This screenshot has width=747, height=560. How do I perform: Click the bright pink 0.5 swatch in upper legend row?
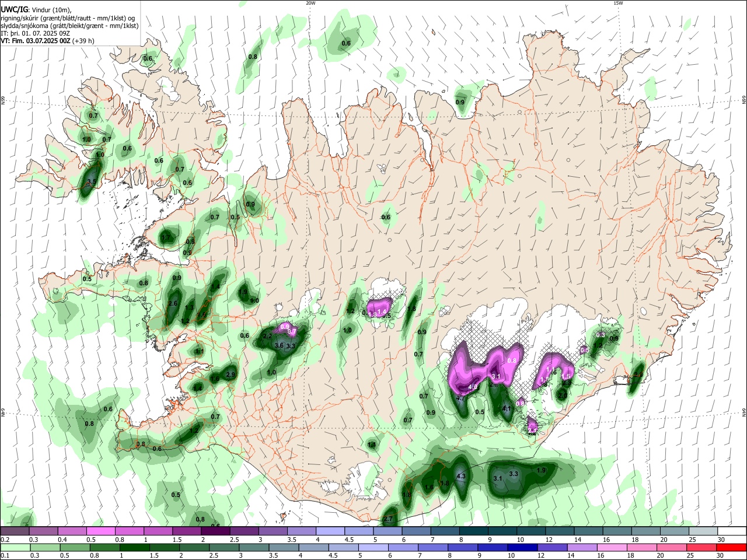100,531
